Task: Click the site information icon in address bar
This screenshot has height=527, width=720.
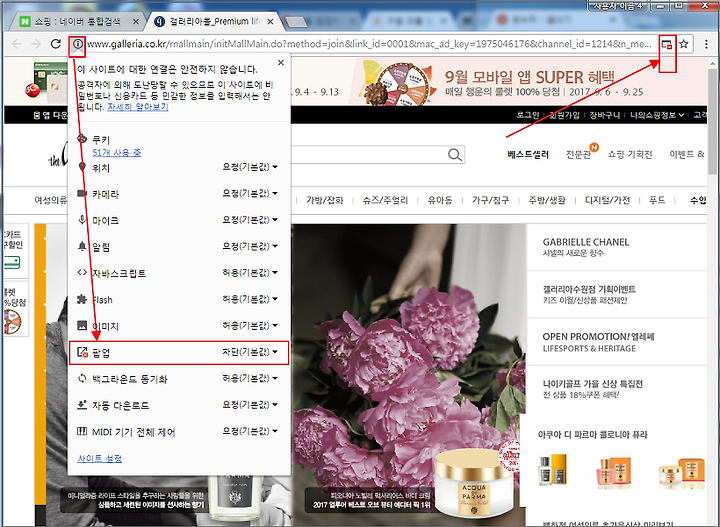Action: 78,44
